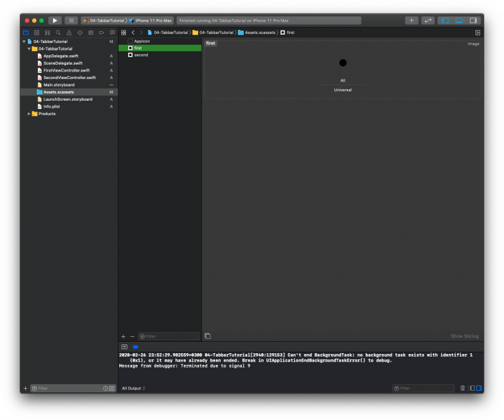Toggle the Navigator panel visibility

coord(445,20)
